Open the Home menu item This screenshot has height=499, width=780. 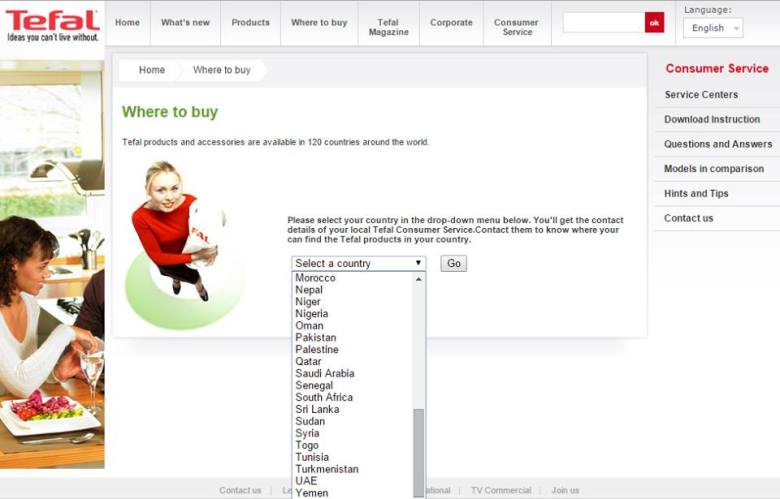pos(127,23)
